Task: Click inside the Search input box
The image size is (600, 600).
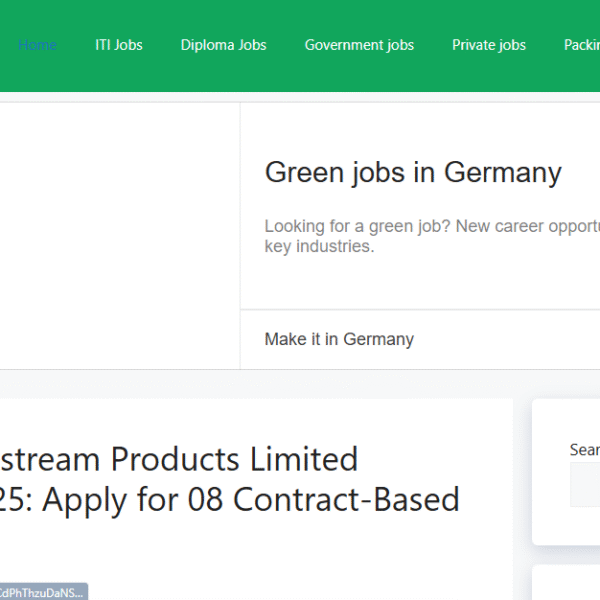Action: [585, 484]
